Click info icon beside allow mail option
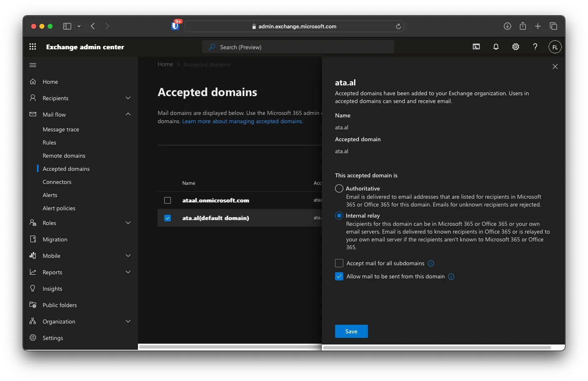The width and height of the screenshot is (588, 381). [451, 276]
